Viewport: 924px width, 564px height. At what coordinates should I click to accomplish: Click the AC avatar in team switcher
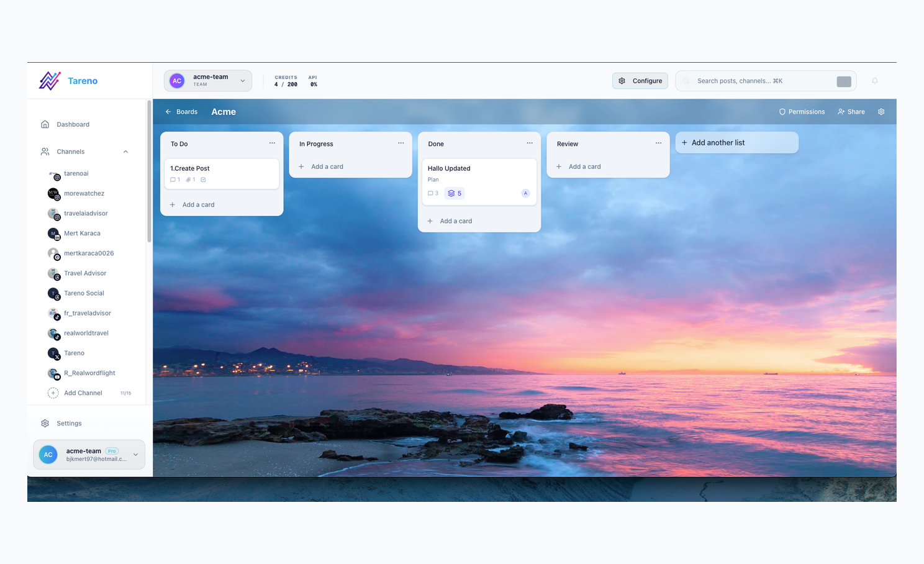177,81
